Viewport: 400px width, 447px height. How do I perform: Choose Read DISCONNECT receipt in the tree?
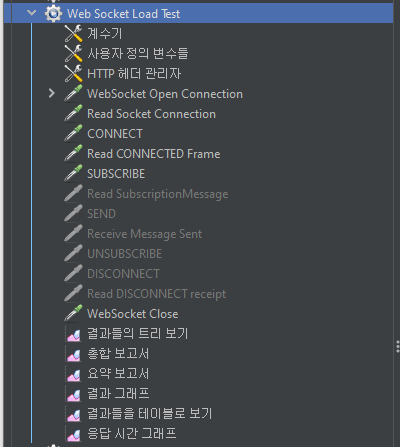(156, 294)
